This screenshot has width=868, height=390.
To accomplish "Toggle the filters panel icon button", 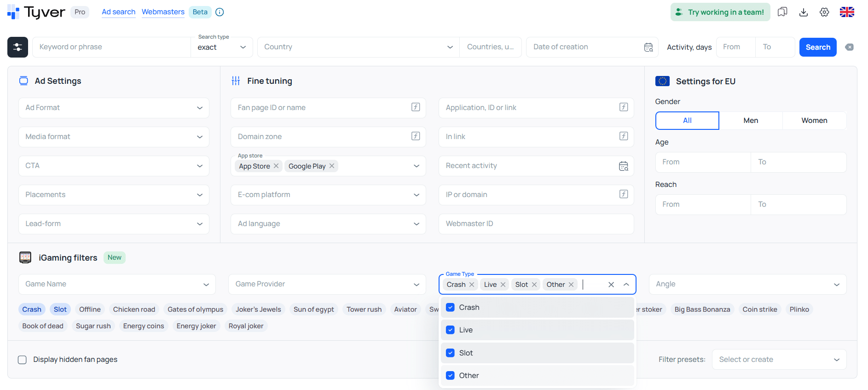I will (x=17, y=47).
